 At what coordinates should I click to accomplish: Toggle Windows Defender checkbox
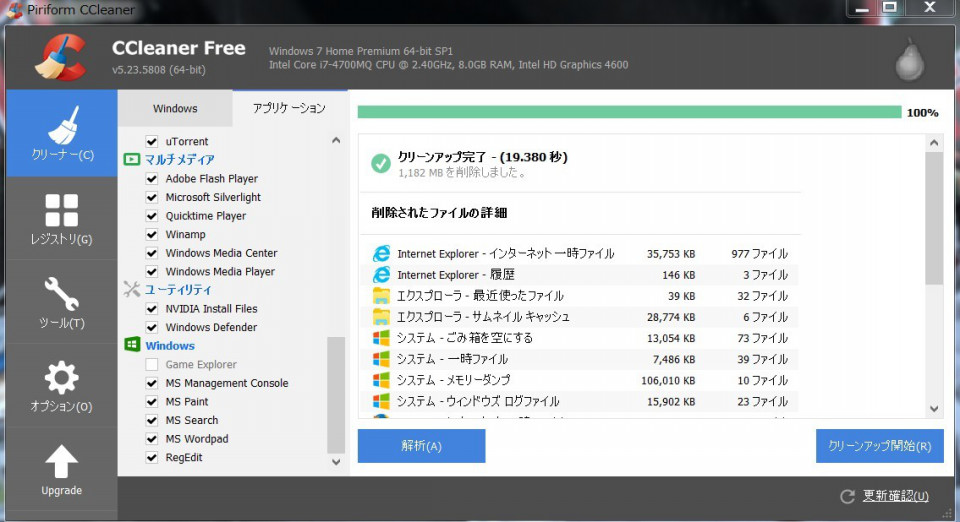(x=152, y=327)
